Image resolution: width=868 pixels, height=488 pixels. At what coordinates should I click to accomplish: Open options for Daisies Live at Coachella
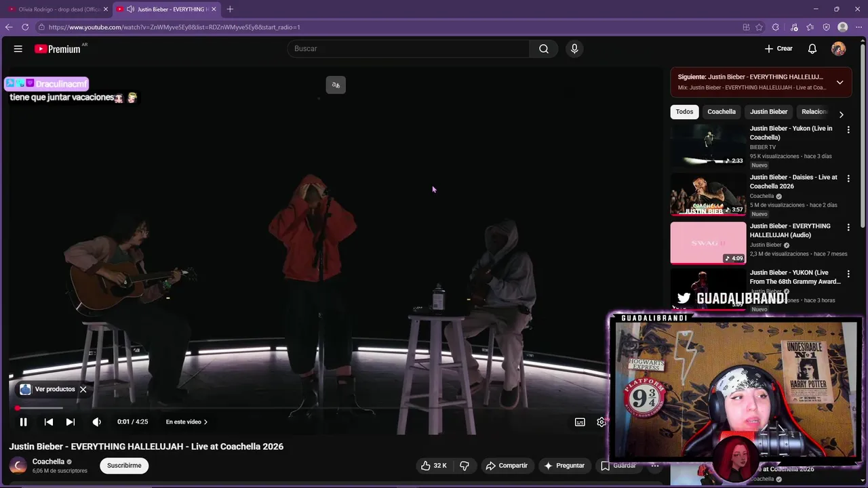click(x=848, y=179)
